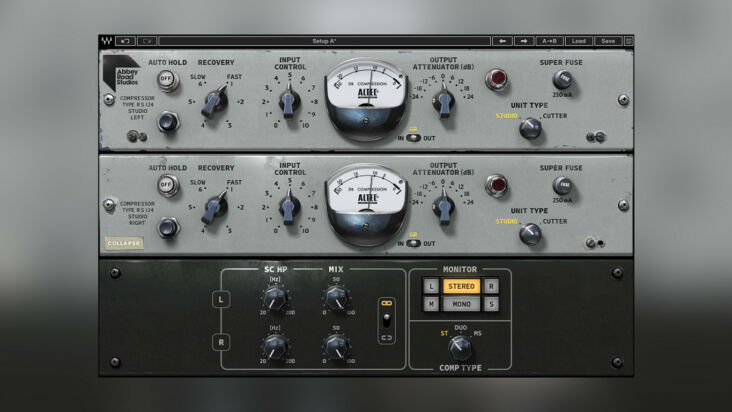Click black push button below left Auto Hold
This screenshot has width=732, height=412.
point(168,122)
